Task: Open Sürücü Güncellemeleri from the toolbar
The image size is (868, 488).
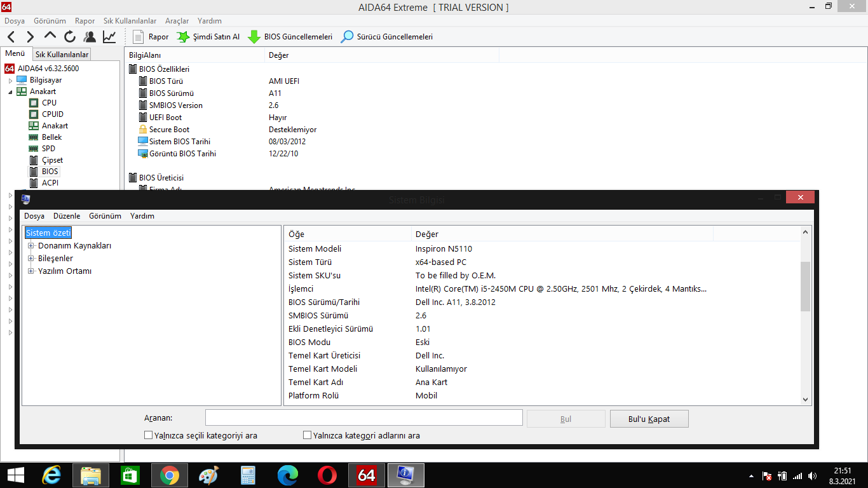Action: click(387, 37)
